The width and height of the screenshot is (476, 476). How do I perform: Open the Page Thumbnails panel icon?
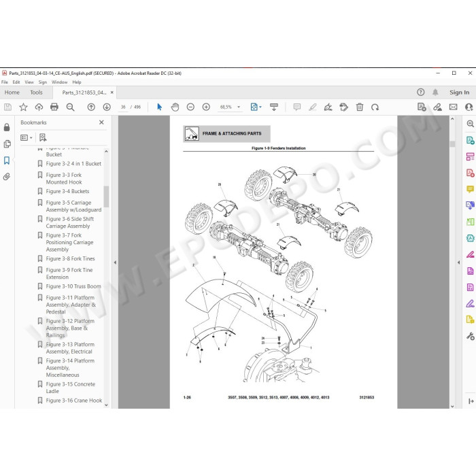coord(7,144)
